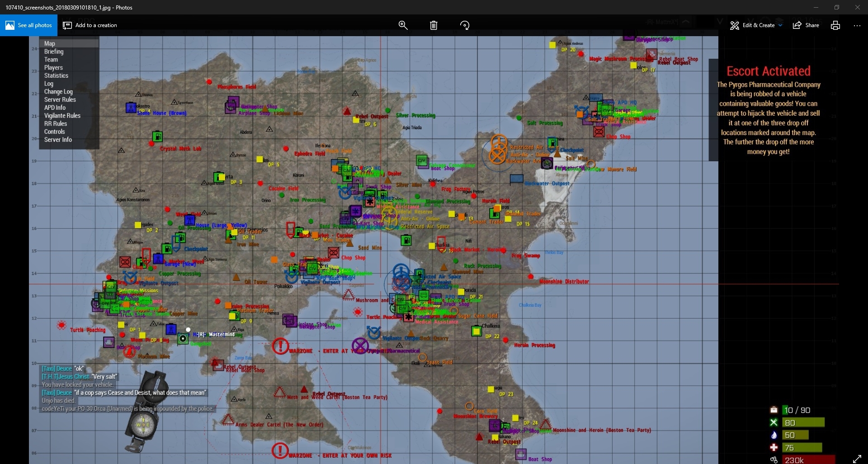Viewport: 868px width, 464px height.
Task: Click the Heroin Processing red dot
Action: pyautogui.click(x=506, y=340)
